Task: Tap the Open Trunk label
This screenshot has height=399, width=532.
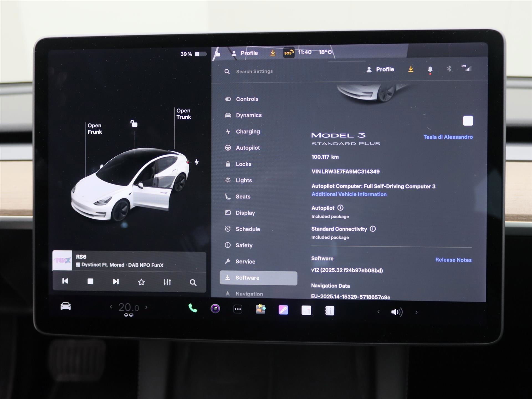Action: (x=183, y=114)
